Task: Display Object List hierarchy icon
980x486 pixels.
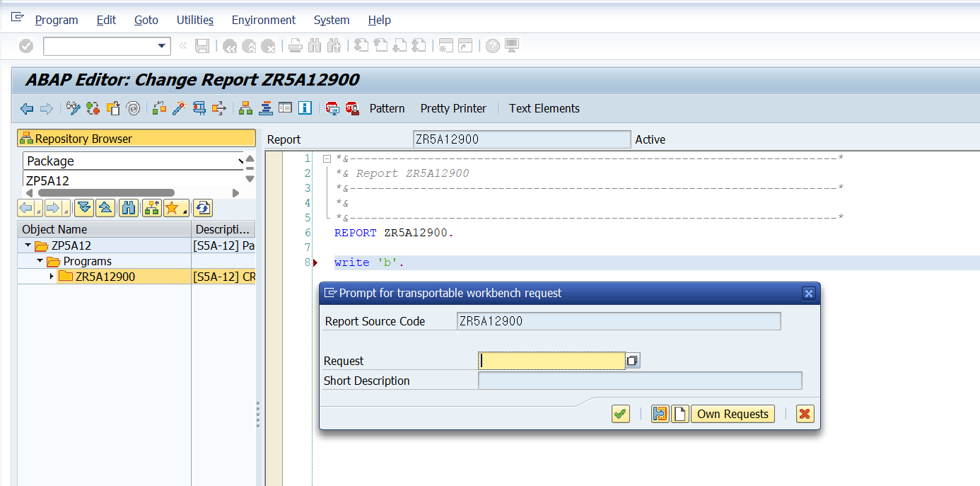Action: coord(245,108)
